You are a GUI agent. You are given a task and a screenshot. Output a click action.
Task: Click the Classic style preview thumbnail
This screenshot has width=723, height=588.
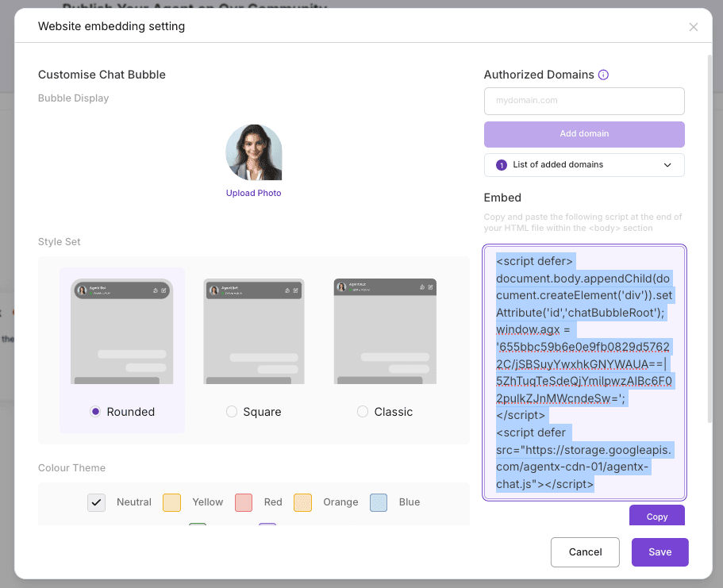click(x=385, y=331)
